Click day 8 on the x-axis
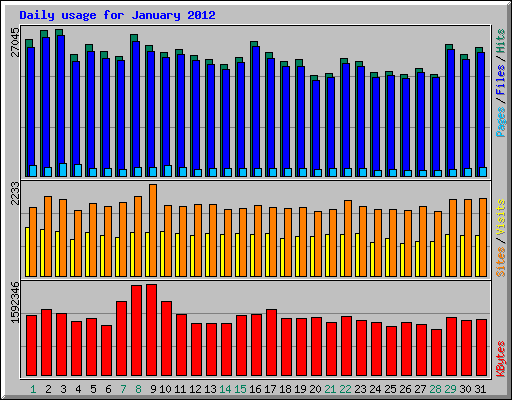Viewport: 512px width, 400px height. pos(138,389)
